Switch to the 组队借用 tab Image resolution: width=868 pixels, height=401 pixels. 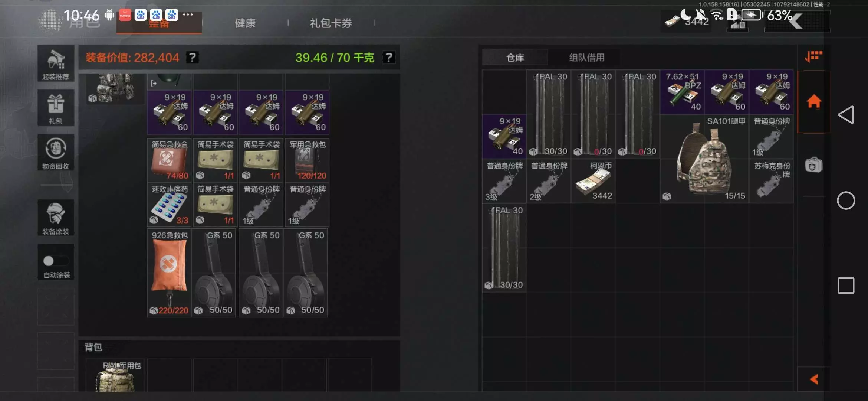click(x=587, y=58)
